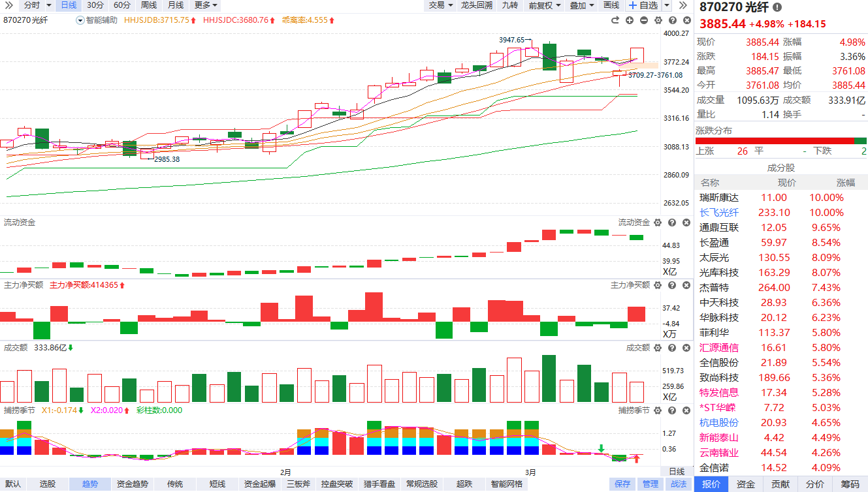The image size is (868, 492).
Task: Close the 主力净买额 indicator panel
Action: click(x=686, y=285)
